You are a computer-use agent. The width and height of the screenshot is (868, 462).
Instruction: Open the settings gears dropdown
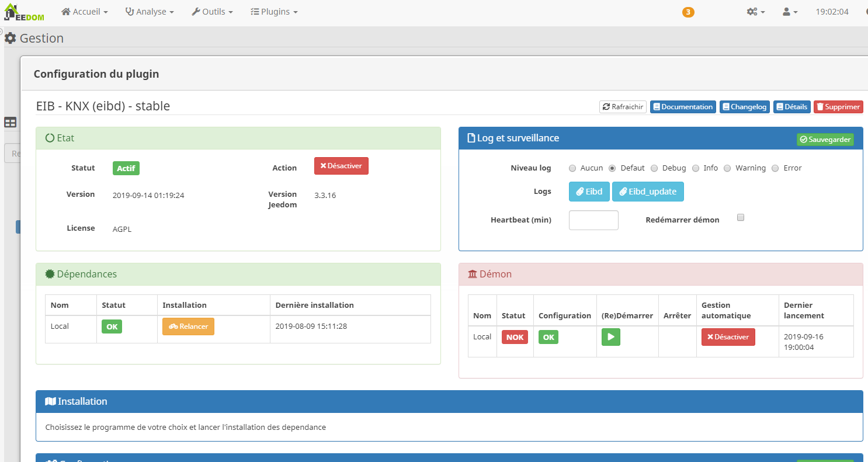click(x=756, y=12)
